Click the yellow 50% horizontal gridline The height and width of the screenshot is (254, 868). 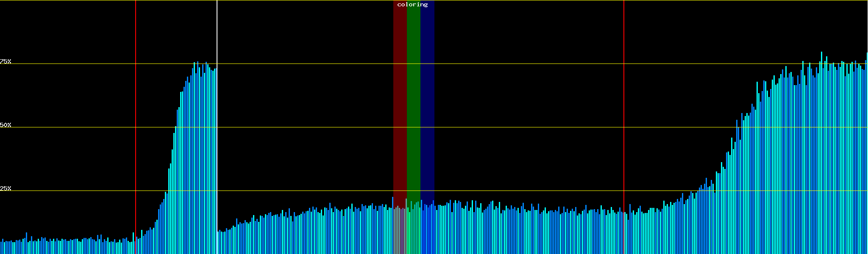point(509,127)
